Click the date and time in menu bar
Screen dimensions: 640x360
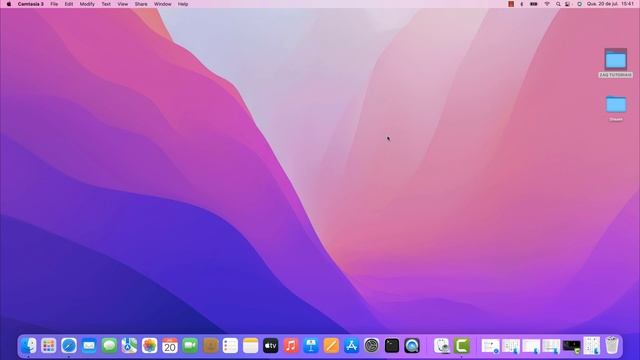[611, 4]
